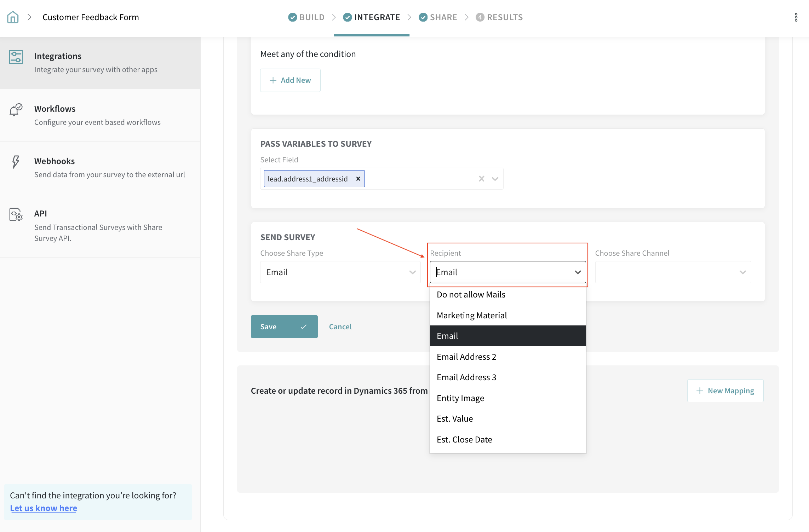Clear all selected fields in Select Field

481,179
